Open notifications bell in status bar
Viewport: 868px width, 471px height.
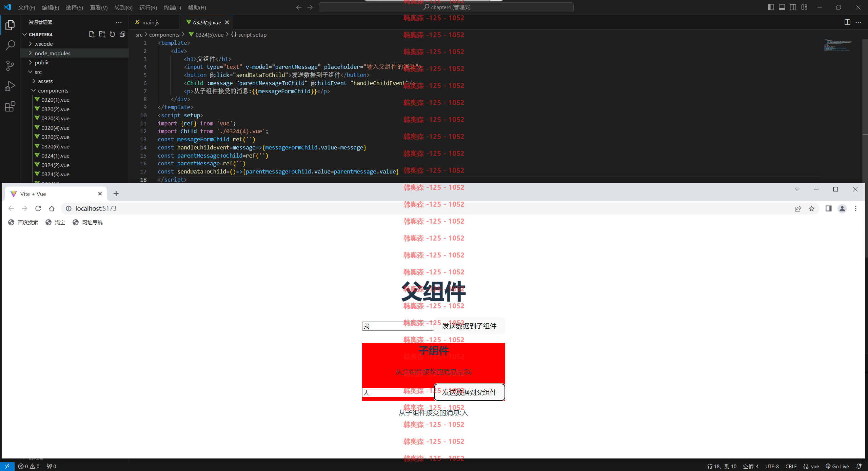pyautogui.click(x=859, y=466)
